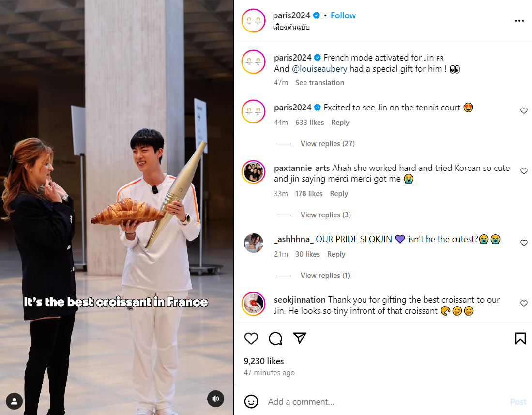Expand View replies (27)

(327, 144)
